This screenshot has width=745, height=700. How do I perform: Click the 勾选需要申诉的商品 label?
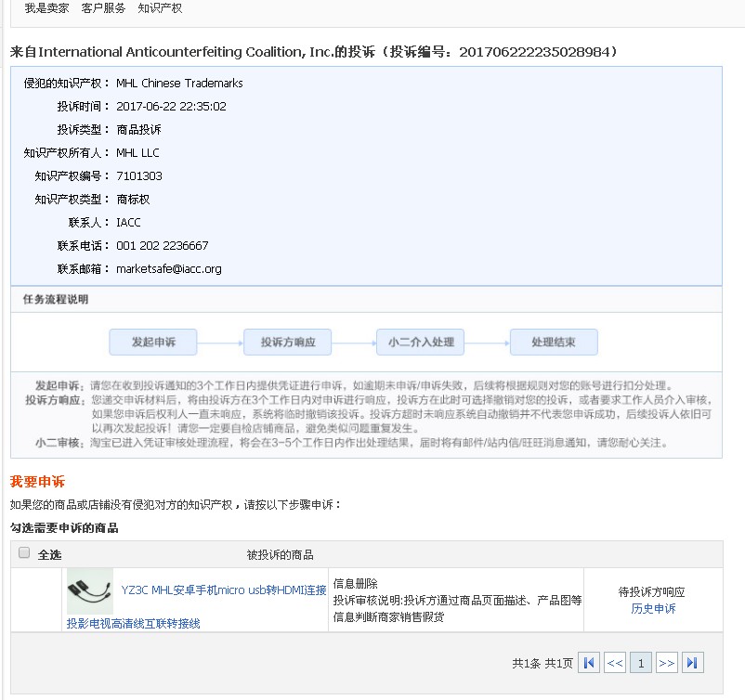pos(64,527)
